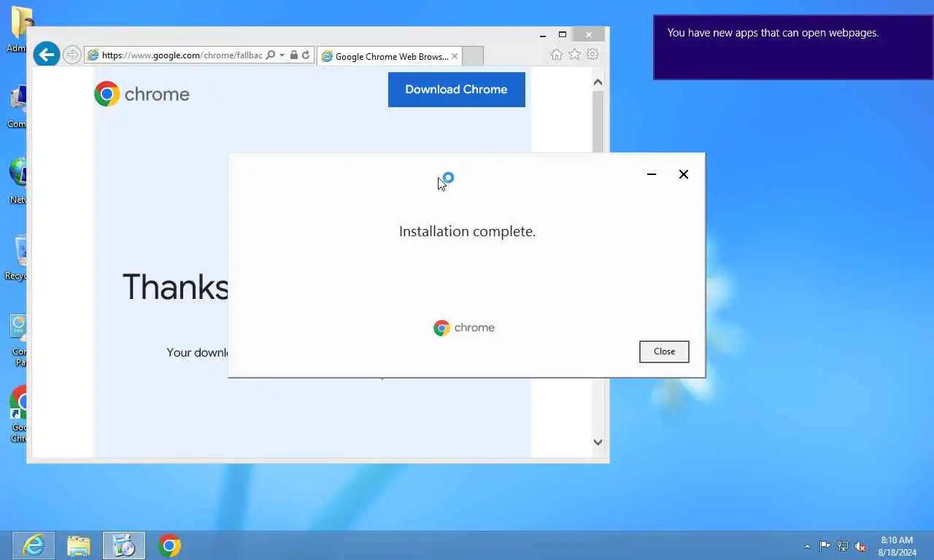
Task: Close the Google Chrome Web Browser tab
Action: point(455,56)
